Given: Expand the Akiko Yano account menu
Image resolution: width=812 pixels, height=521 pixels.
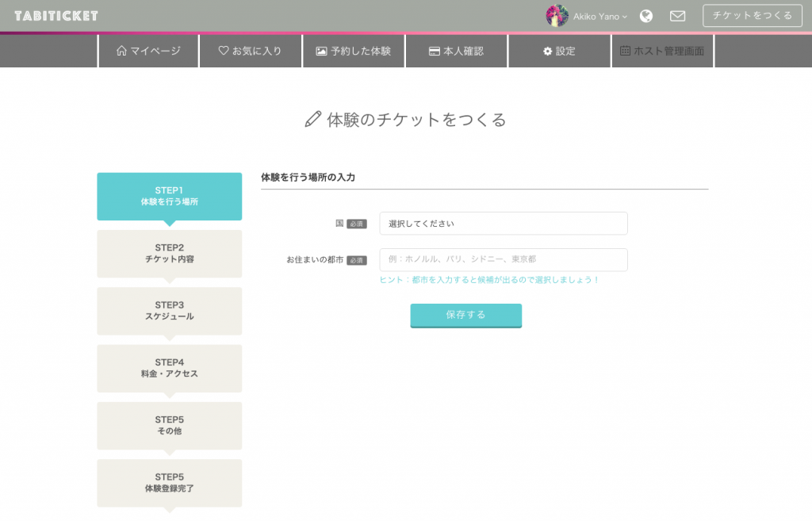Looking at the screenshot, I should [x=599, y=15].
